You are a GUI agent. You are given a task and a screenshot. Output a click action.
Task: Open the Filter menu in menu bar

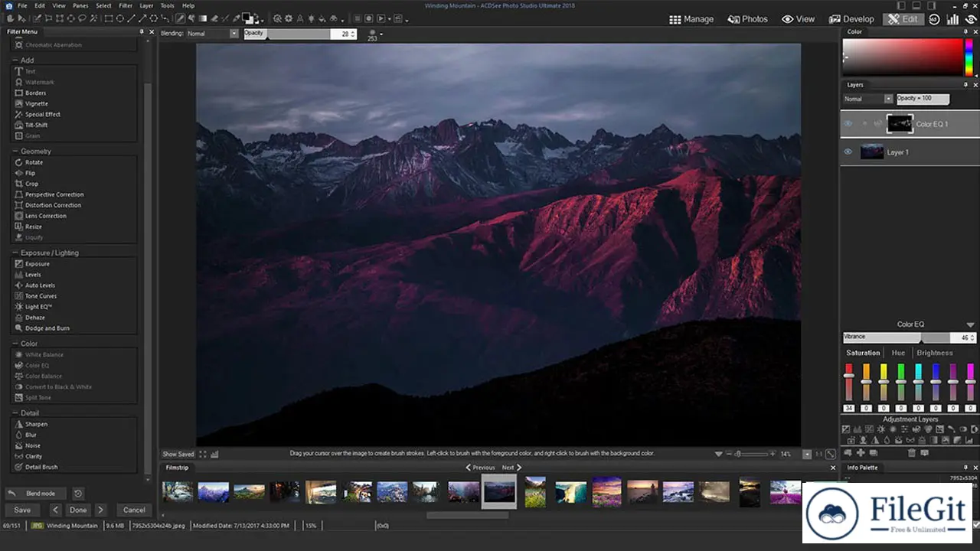pos(126,5)
